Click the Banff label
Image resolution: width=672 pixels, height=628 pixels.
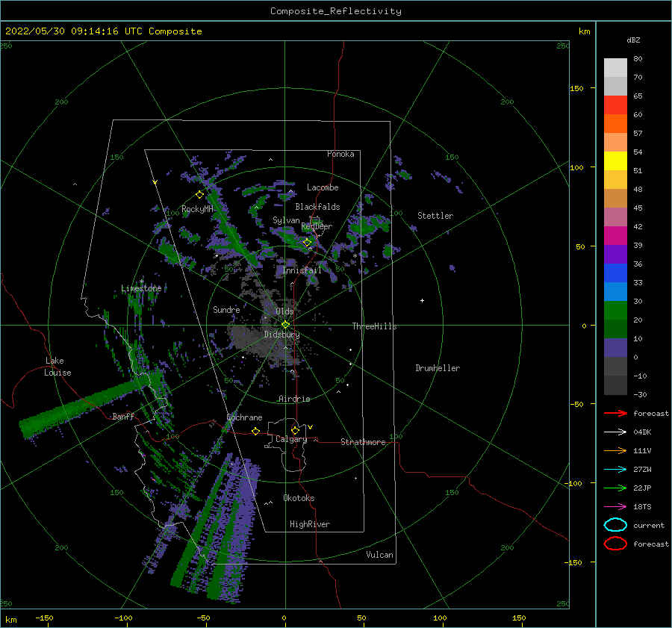click(123, 416)
